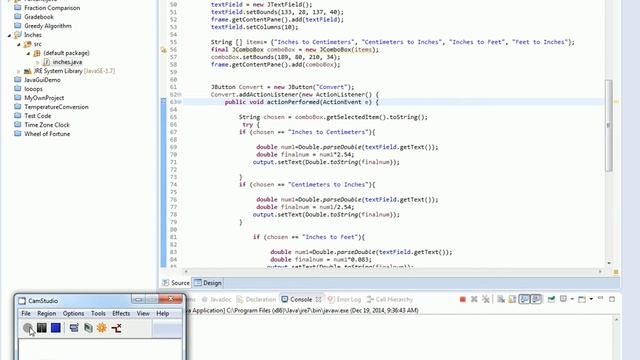Select the MyOwnProject project

tap(44, 98)
